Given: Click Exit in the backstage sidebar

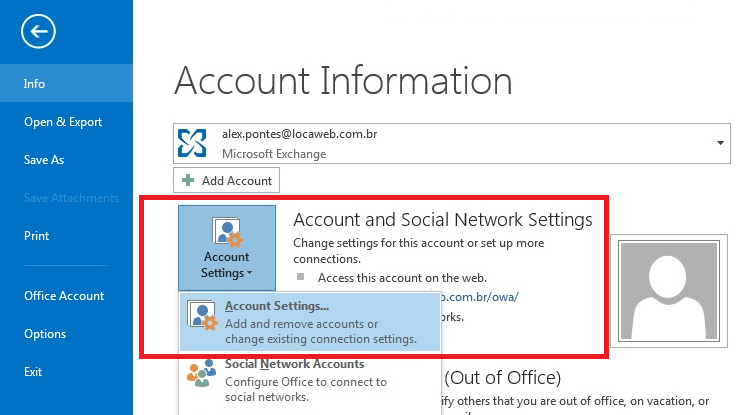Looking at the screenshot, I should coord(33,371).
